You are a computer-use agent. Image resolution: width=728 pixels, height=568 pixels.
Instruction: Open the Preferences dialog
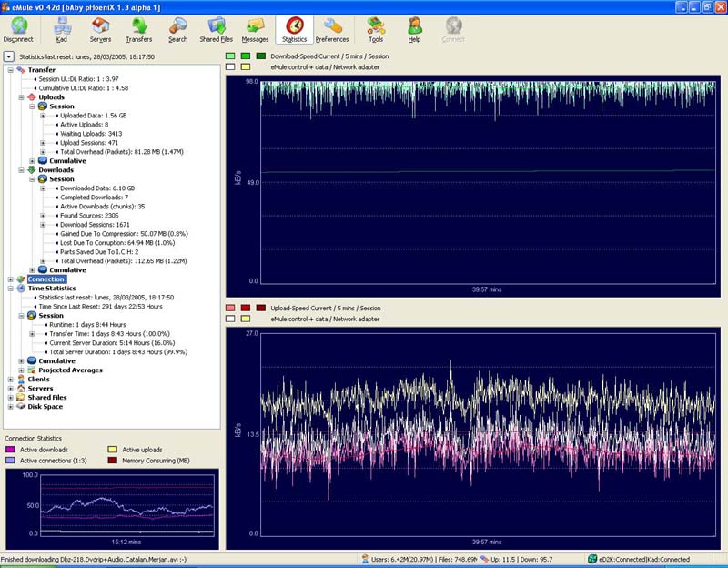tap(332, 29)
